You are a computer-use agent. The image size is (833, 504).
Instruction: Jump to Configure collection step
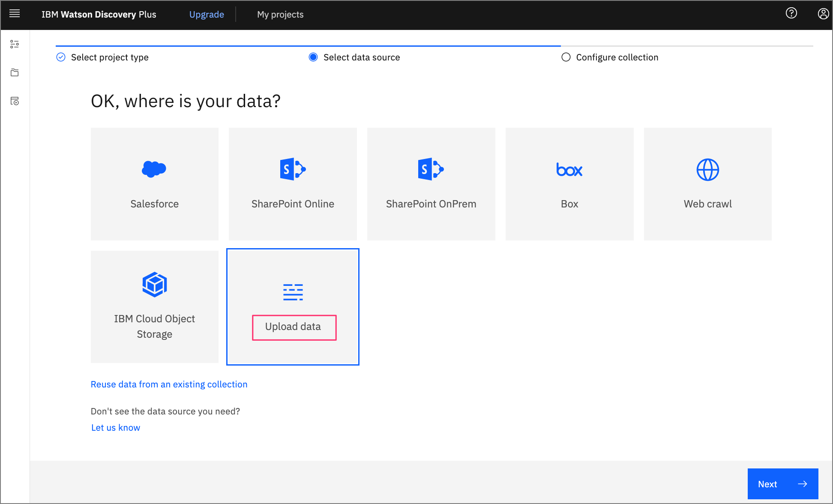[x=617, y=57]
